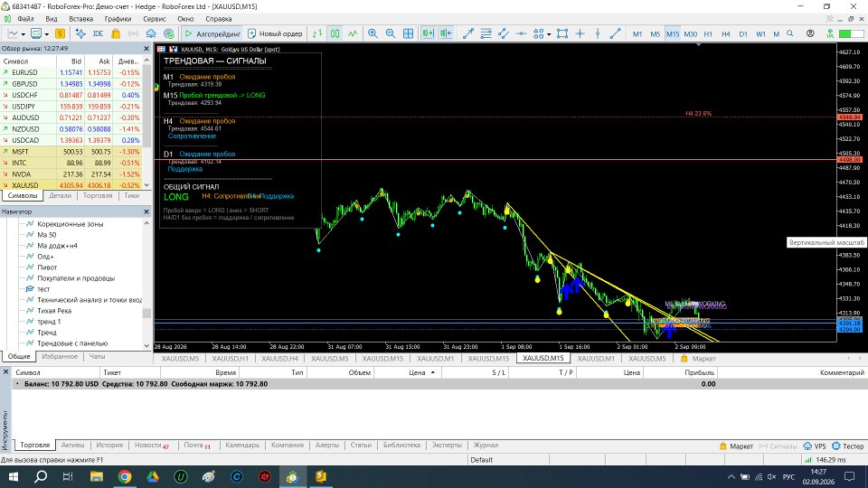Select the rectangle shape drawing tool
Image resolution: width=868 pixels, height=488 pixels.
561,33
